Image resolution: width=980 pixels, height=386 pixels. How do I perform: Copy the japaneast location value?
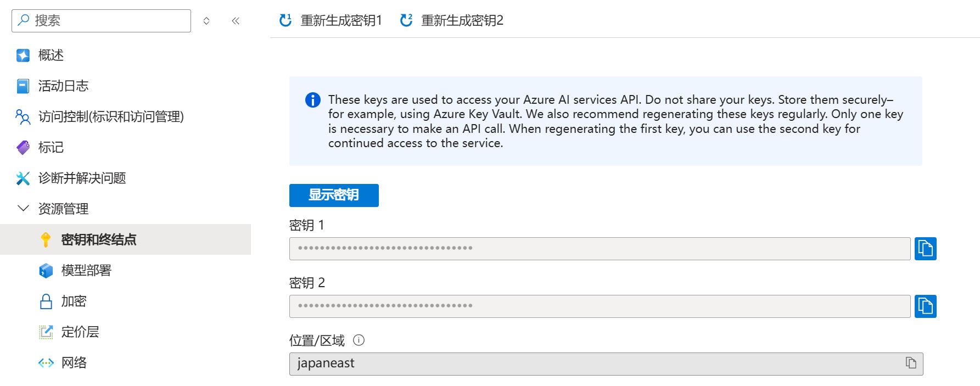coord(911,363)
